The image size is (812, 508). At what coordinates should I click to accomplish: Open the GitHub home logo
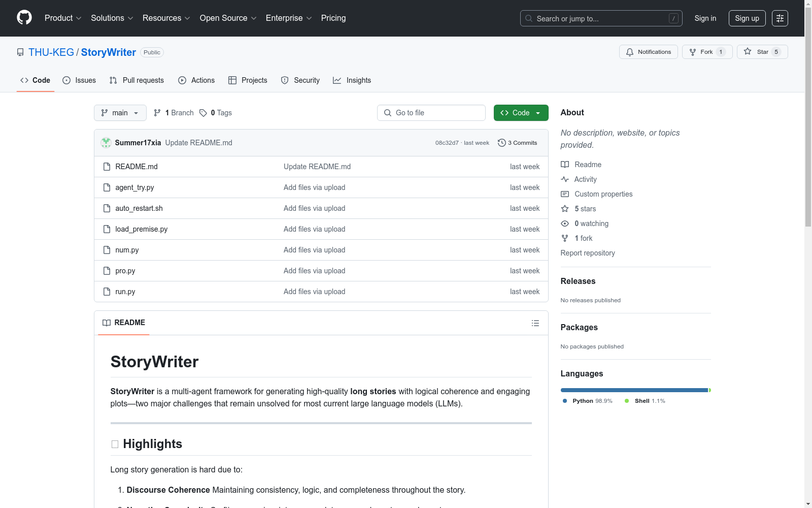[x=24, y=18]
